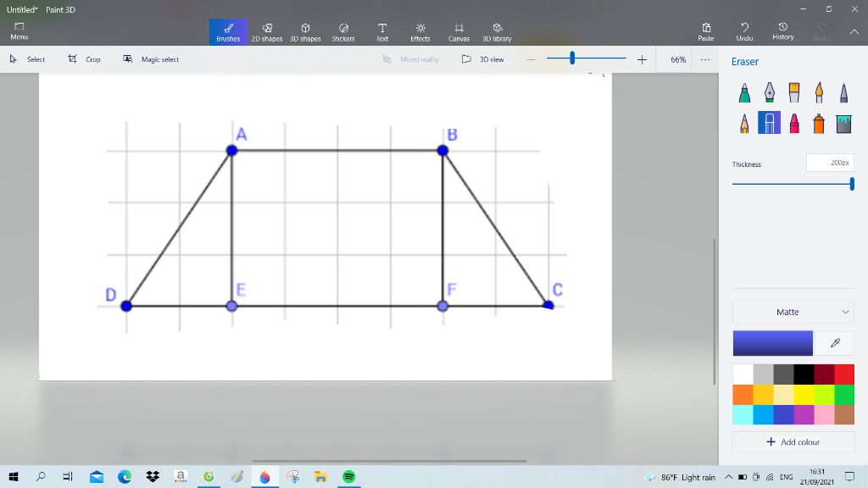Click the current blue colour preview
This screenshot has height=488, width=868.
(x=773, y=343)
